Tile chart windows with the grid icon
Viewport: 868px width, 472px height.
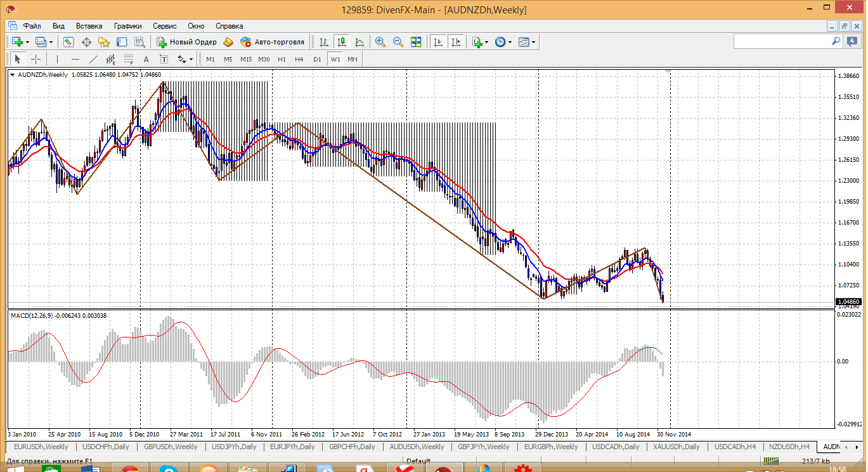416,42
